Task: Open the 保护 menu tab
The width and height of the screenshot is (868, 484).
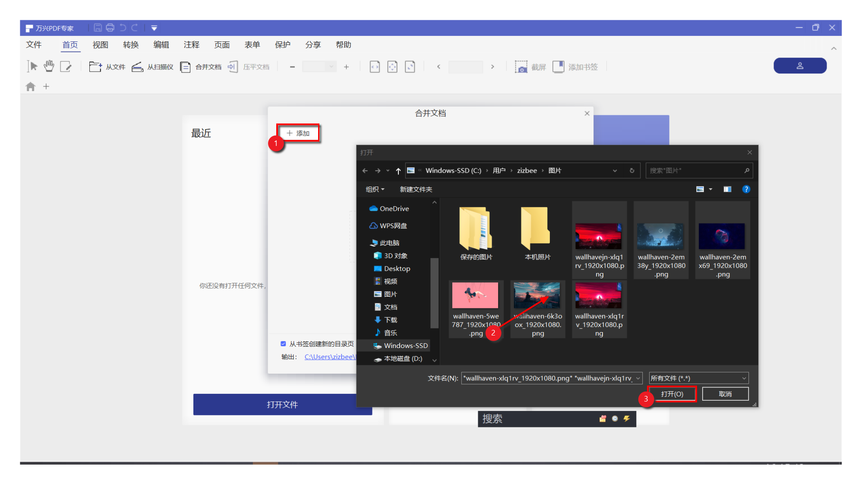Action: 283,44
